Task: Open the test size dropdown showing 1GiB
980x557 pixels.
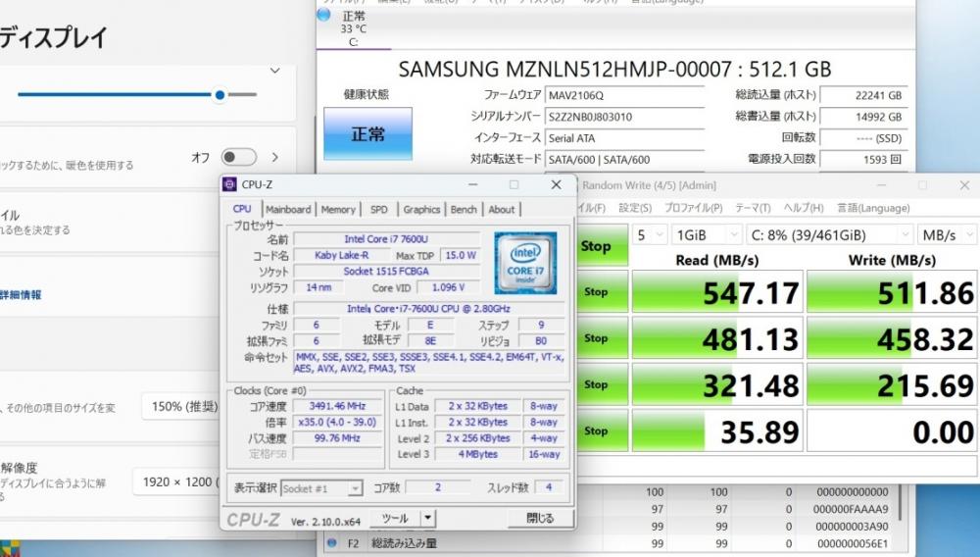Action: click(x=707, y=235)
